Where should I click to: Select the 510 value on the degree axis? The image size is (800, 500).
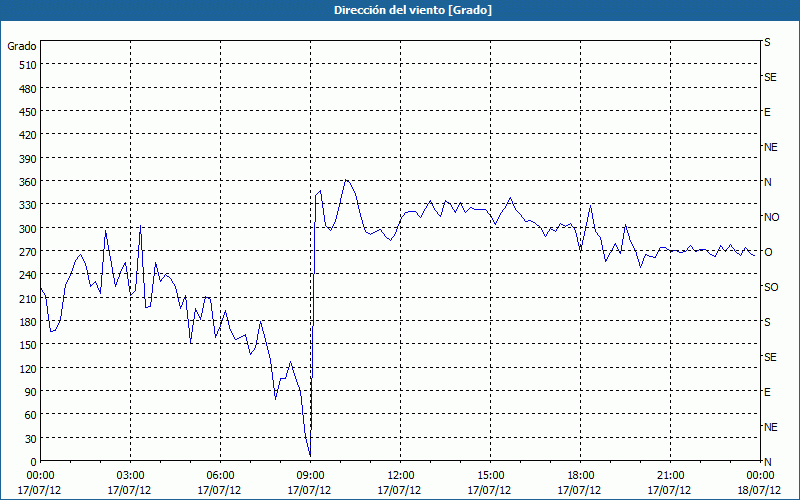pos(28,65)
